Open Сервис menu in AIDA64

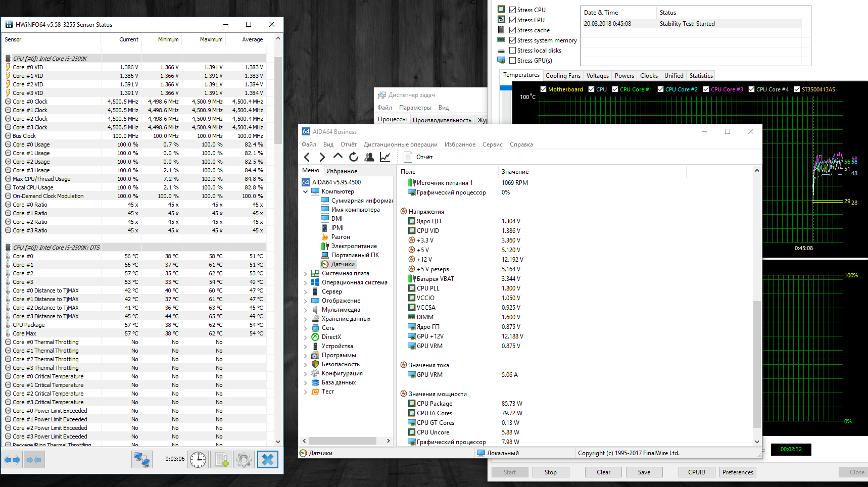(492, 144)
